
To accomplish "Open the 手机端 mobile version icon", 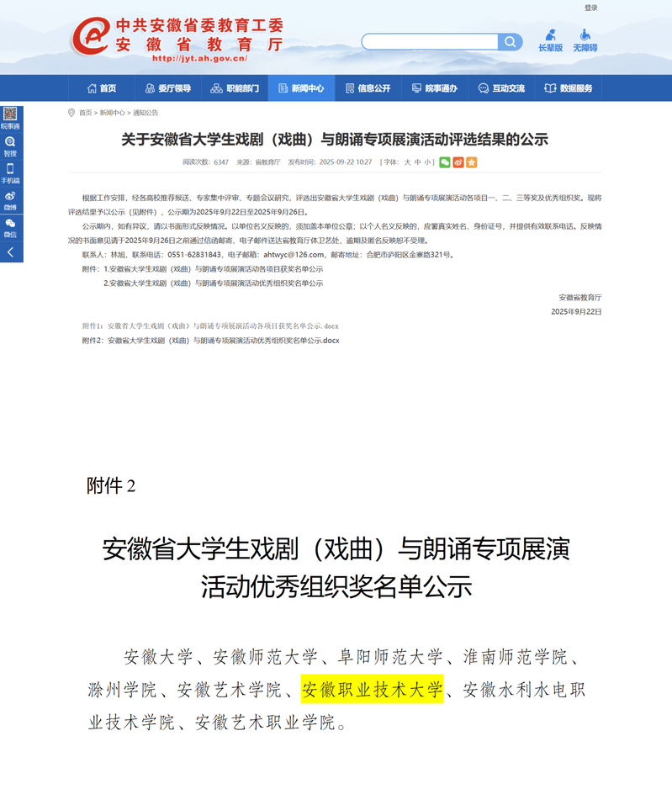I will pyautogui.click(x=10, y=173).
